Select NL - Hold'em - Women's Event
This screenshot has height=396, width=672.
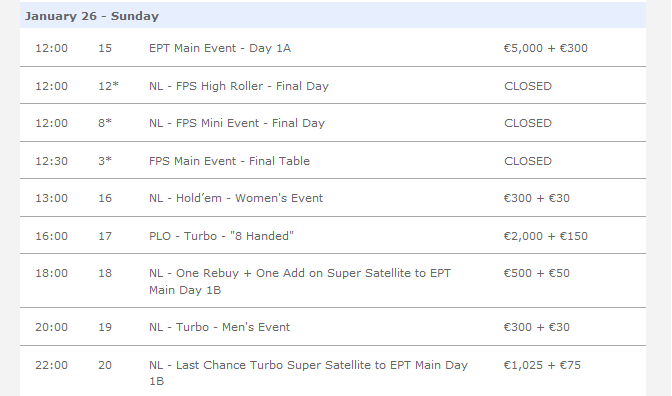pyautogui.click(x=236, y=198)
